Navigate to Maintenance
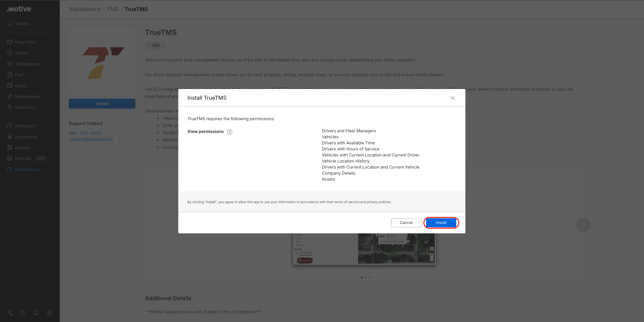Screen dimensions: 644x322 (24, 97)
